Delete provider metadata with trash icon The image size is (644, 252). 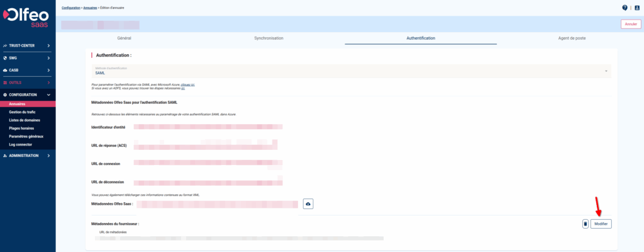click(x=585, y=224)
